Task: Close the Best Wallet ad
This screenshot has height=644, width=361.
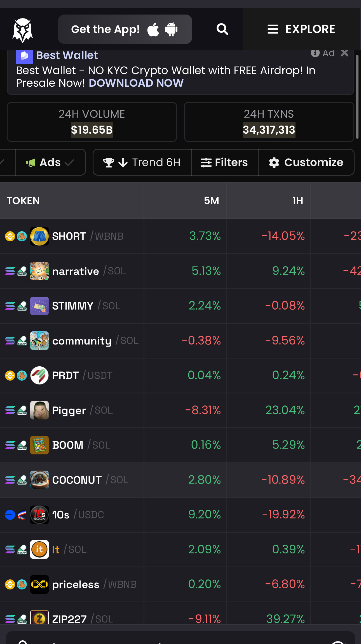Action: tap(345, 53)
